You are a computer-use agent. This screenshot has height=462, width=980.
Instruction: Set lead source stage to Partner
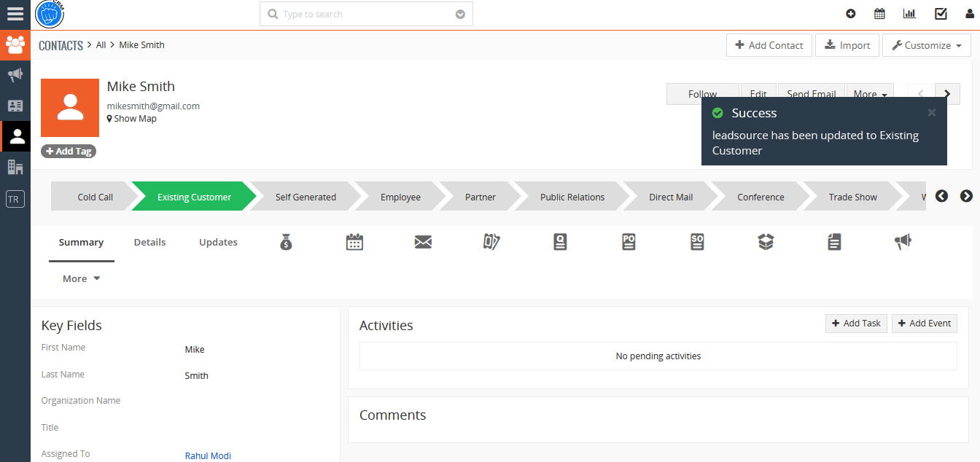click(480, 197)
